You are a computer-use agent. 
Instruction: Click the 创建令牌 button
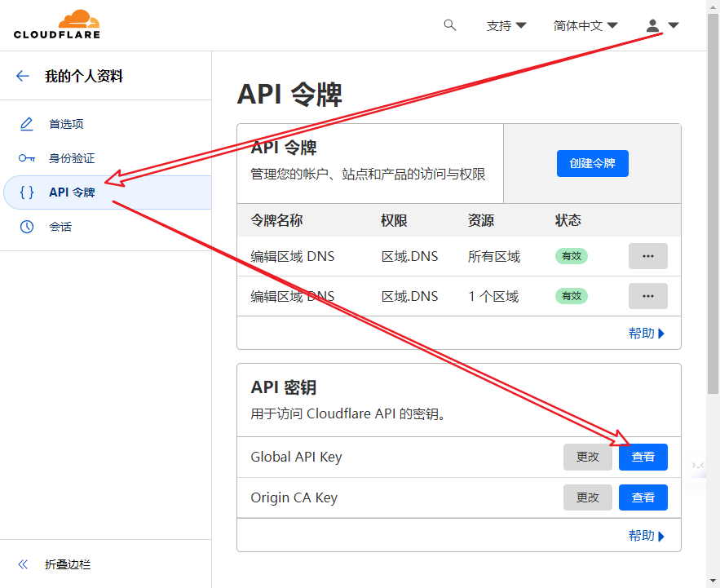(592, 163)
